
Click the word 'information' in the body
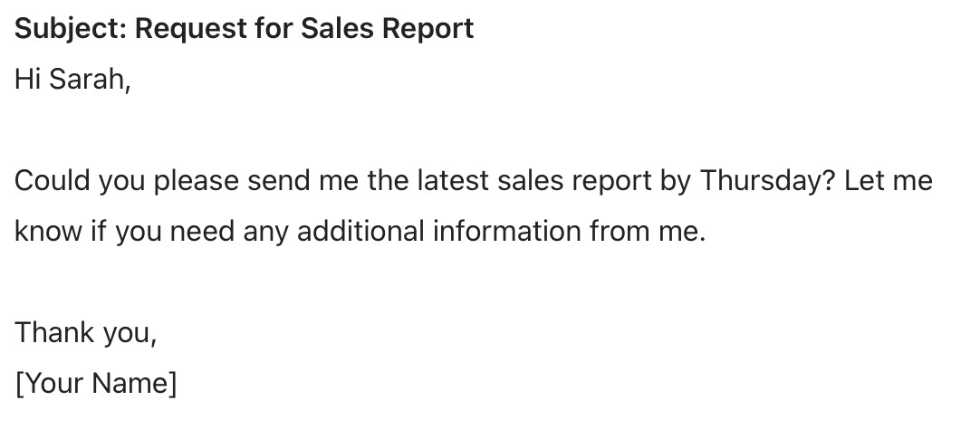point(507,231)
